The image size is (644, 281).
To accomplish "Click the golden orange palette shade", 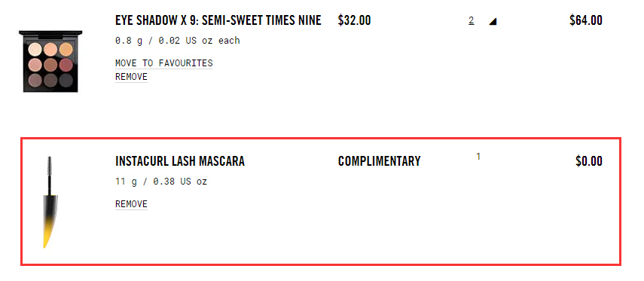I will click(x=66, y=49).
